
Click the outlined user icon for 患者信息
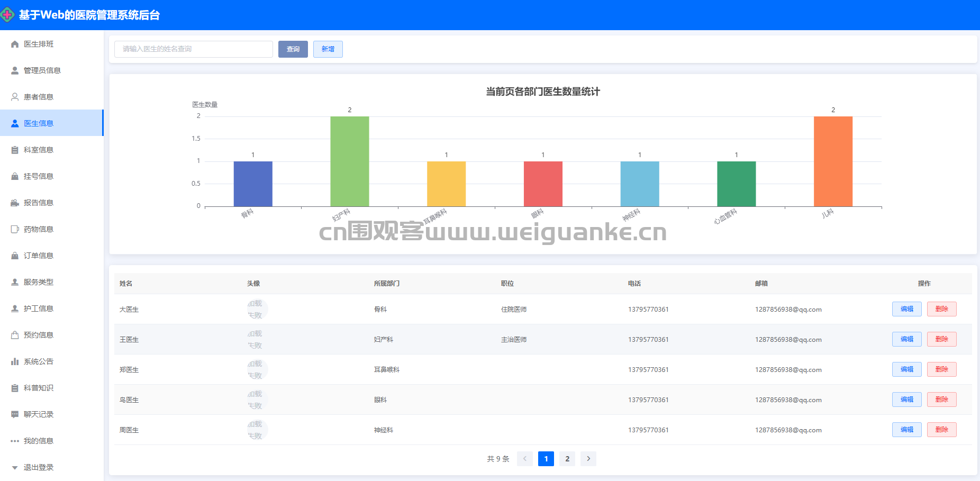coord(15,97)
